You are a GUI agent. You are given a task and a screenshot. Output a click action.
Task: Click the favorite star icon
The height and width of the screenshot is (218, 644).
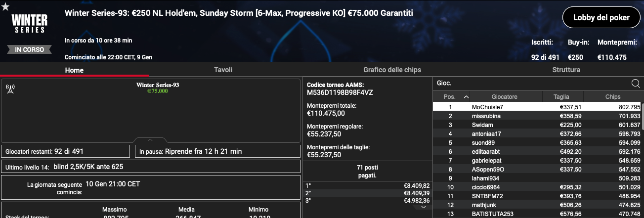point(5,7)
